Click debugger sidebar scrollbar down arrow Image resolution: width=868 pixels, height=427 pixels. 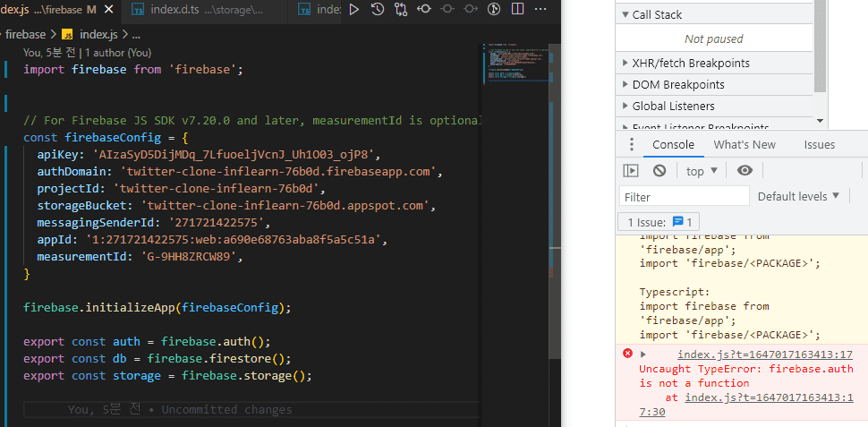tap(821, 120)
